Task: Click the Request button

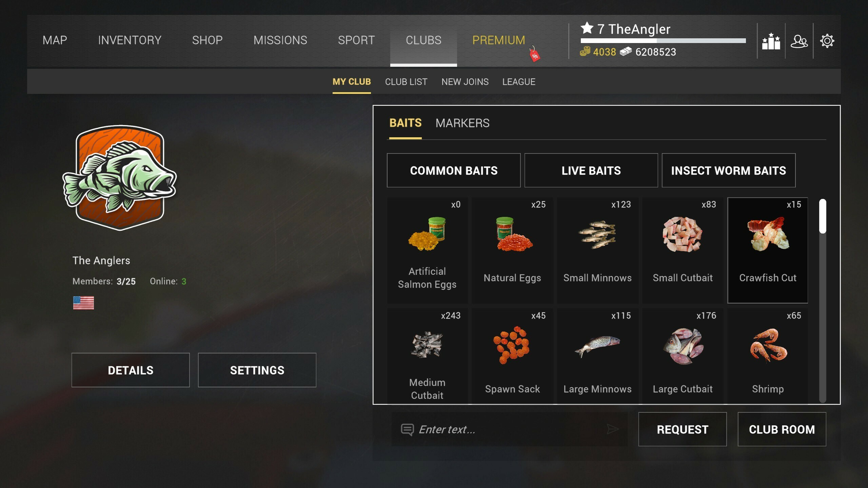Action: pyautogui.click(x=682, y=429)
